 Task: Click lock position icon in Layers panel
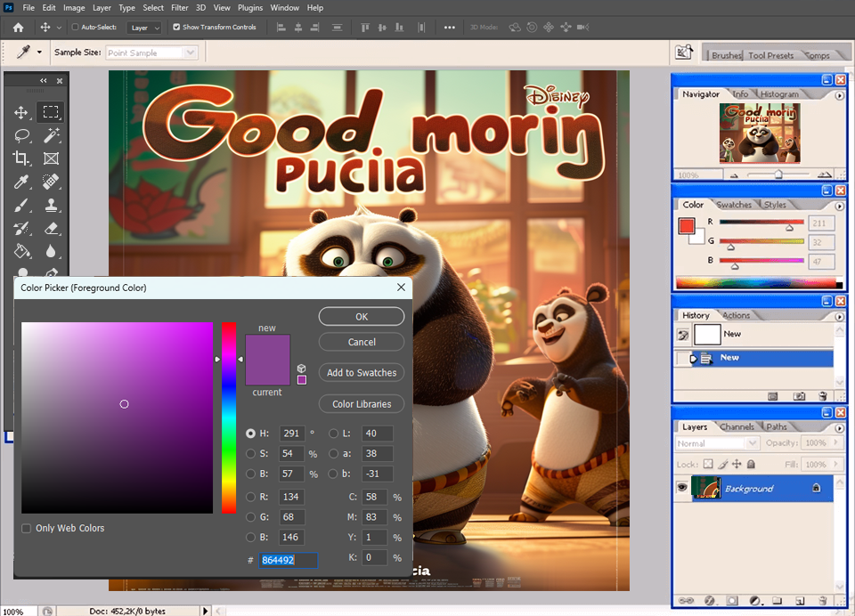click(737, 464)
